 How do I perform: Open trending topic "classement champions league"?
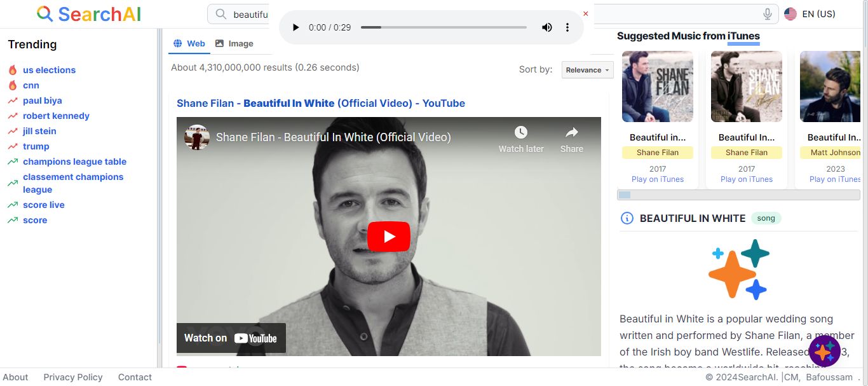tap(73, 183)
